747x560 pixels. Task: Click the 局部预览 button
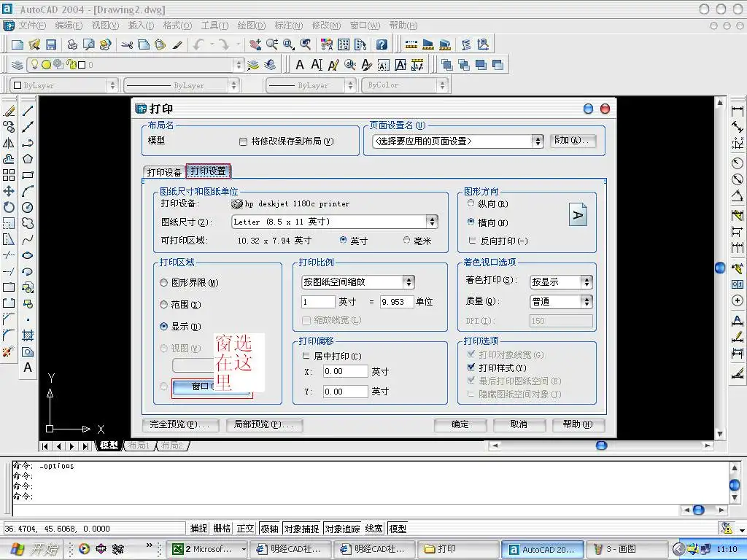click(264, 424)
